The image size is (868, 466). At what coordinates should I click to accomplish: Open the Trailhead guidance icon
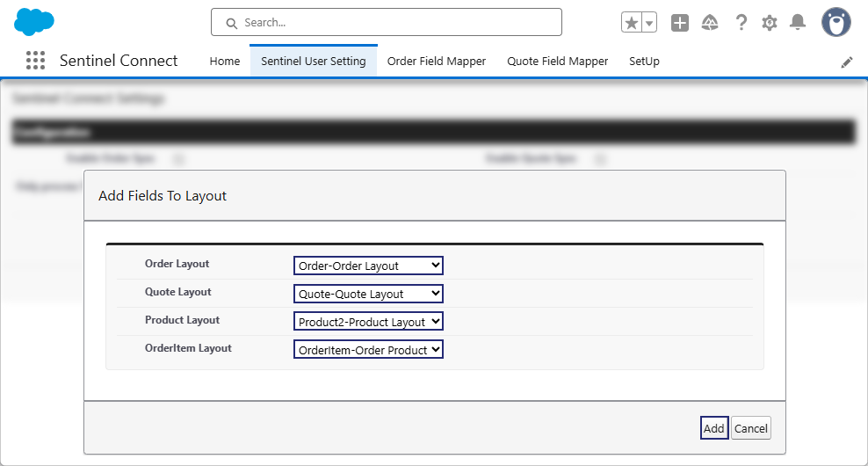(711, 23)
